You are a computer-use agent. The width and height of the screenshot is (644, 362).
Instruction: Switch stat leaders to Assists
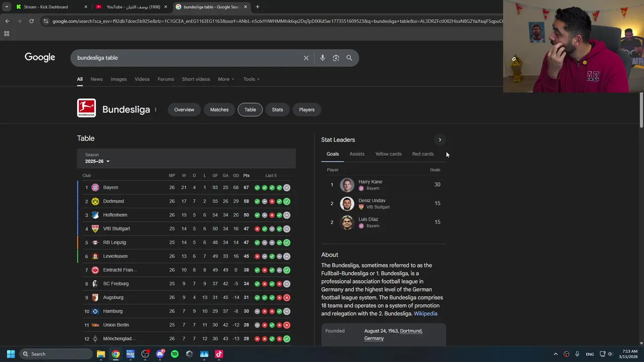click(357, 154)
